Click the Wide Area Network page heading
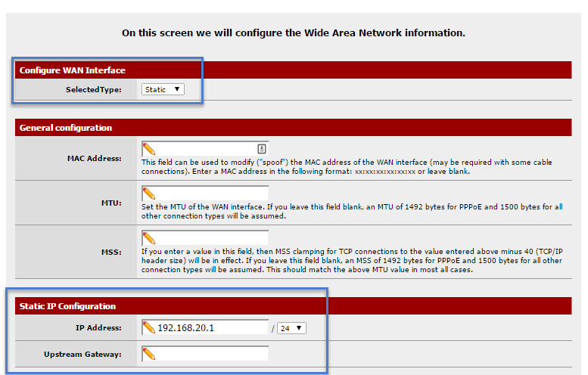The width and height of the screenshot is (588, 375). point(294,33)
